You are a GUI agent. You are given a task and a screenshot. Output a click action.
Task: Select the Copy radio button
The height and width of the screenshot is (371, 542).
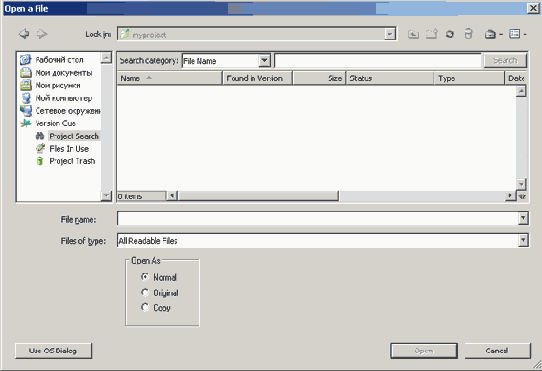click(x=145, y=307)
